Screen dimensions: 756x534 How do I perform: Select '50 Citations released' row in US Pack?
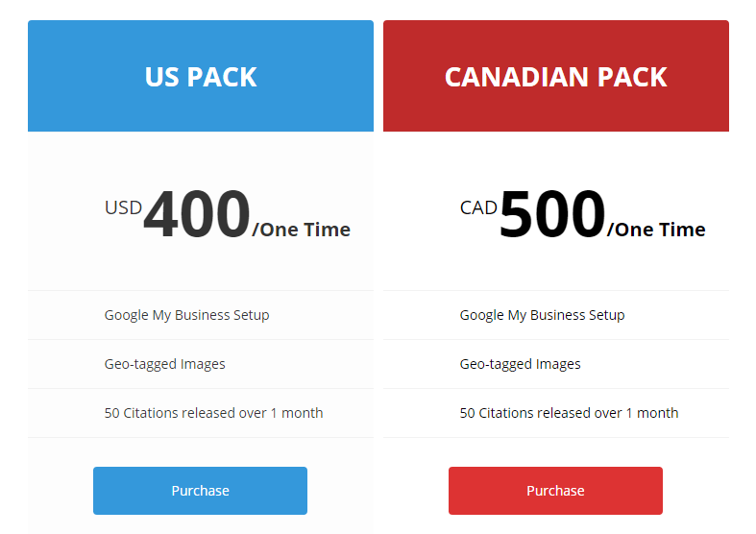click(x=201, y=413)
